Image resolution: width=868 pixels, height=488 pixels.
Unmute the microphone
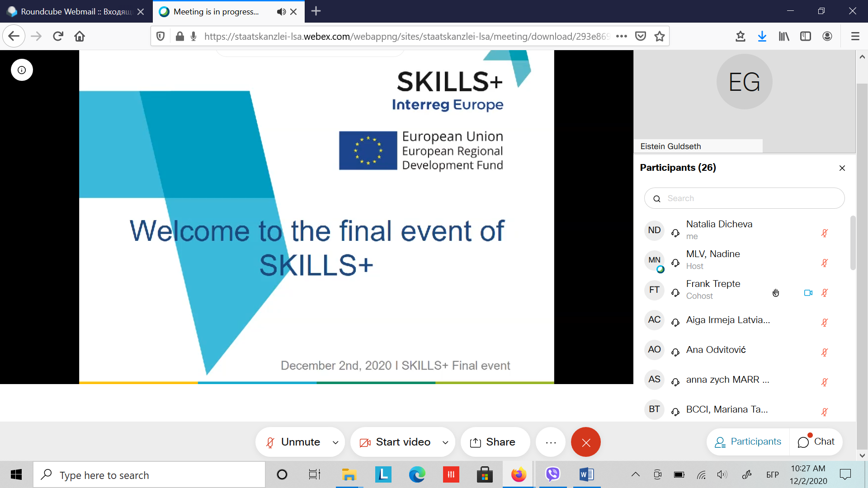(x=293, y=442)
